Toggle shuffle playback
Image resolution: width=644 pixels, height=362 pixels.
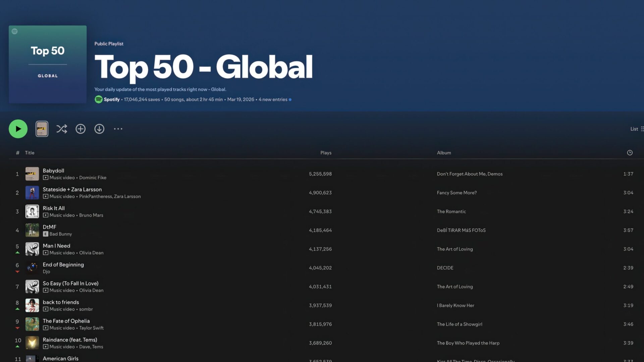point(62,128)
